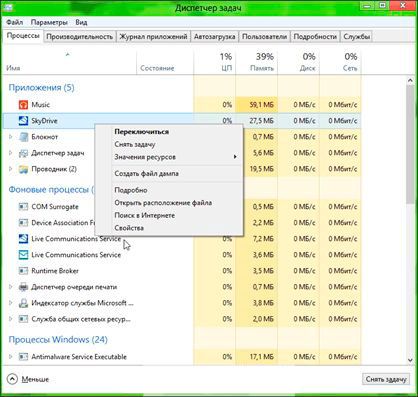This screenshot has height=397, width=418.
Task: Select the COM Surrogate row name
Action: pos(55,207)
